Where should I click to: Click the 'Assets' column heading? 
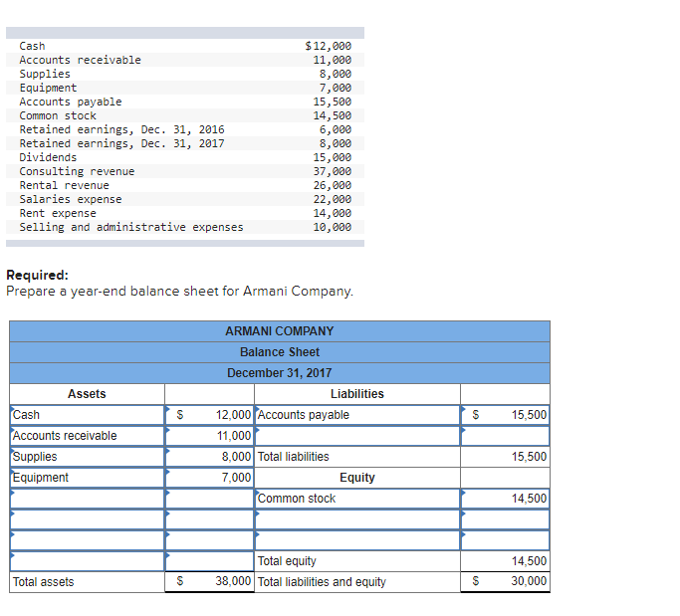coord(87,394)
